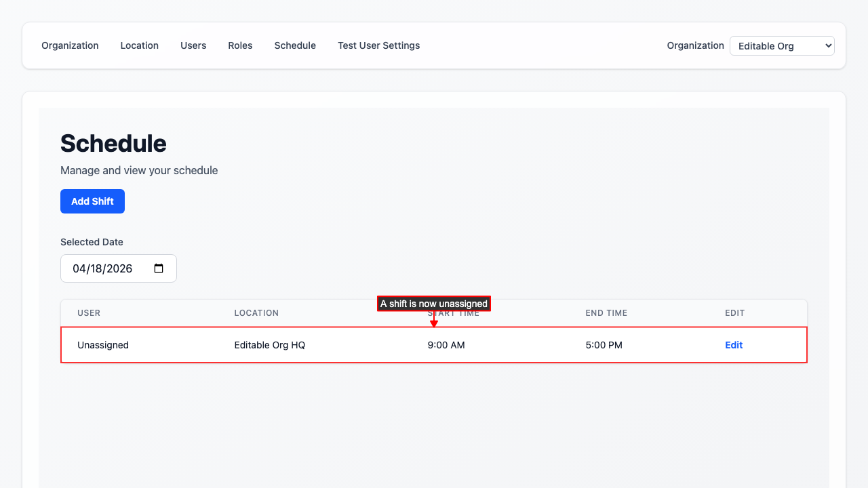
Task: Click the 5:00 PM end time cell
Action: coord(604,345)
